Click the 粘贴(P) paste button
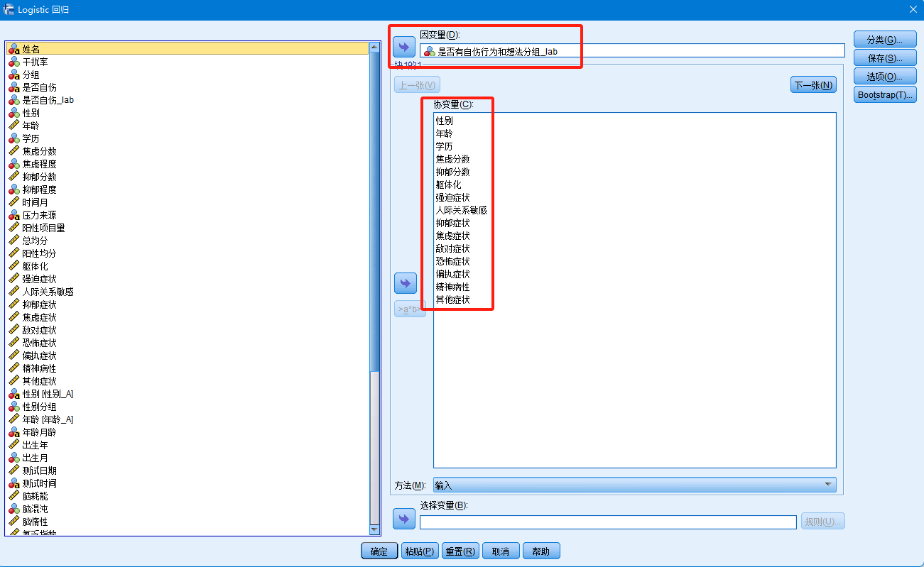Viewport: 924px width, 567px height. tap(419, 551)
